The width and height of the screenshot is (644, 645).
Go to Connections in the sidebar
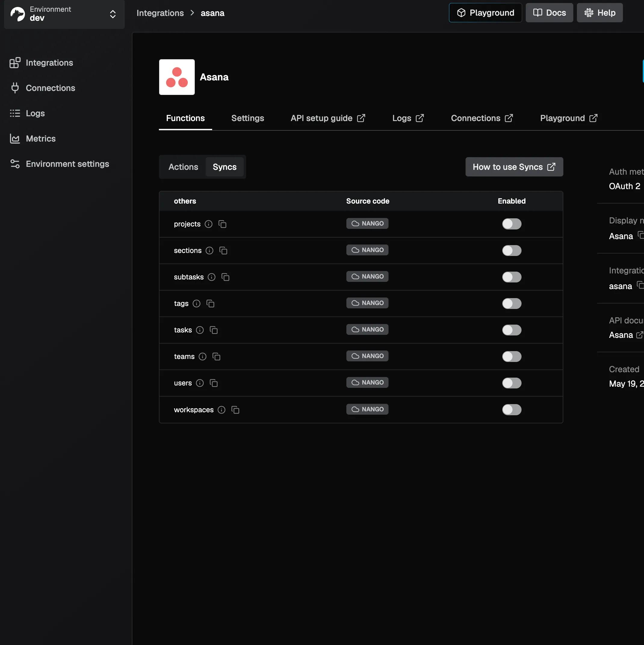point(42,88)
